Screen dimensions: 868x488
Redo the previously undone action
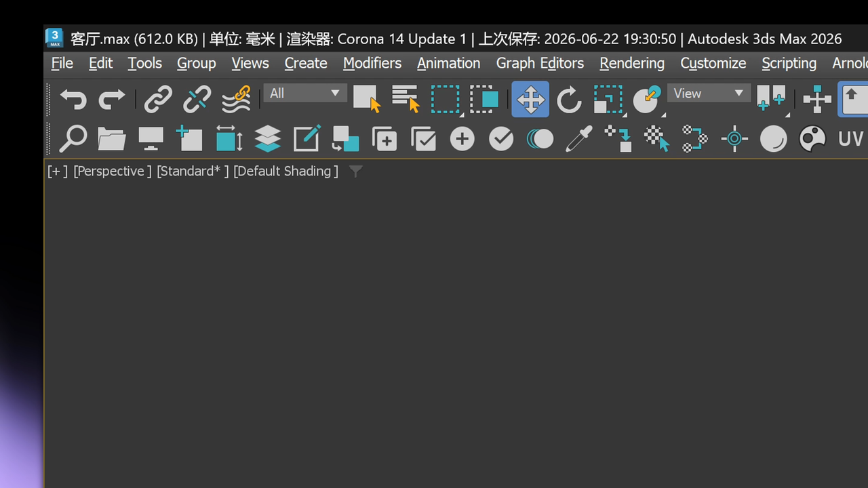(112, 99)
